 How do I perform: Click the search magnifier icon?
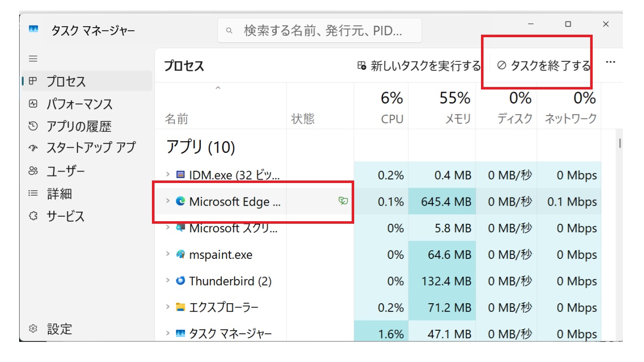[x=229, y=31]
